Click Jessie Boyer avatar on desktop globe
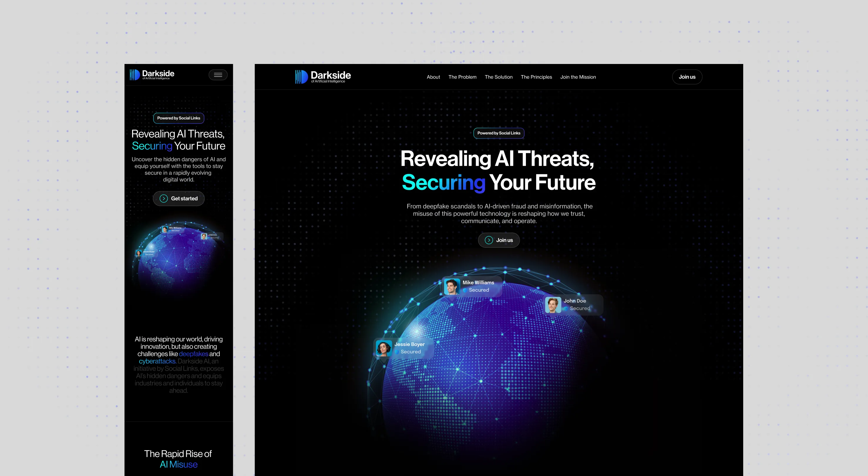Image resolution: width=868 pixels, height=476 pixels. click(x=384, y=348)
